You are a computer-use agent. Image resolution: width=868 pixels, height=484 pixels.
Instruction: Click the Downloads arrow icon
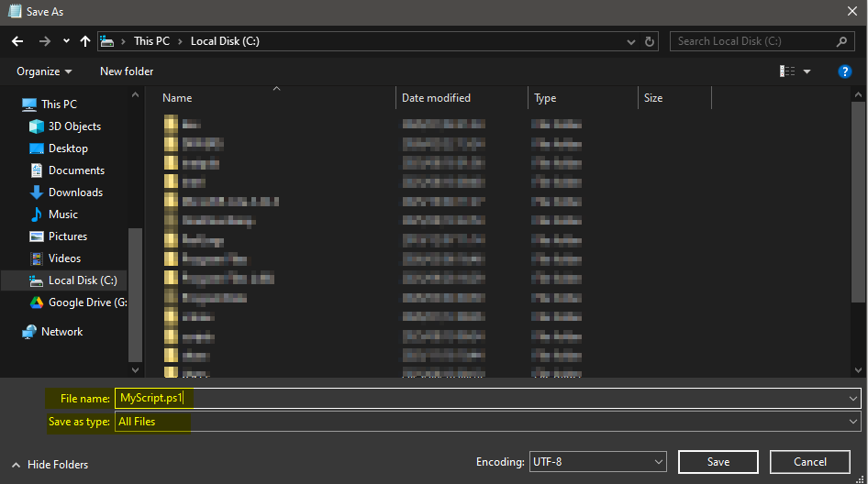pos(37,192)
